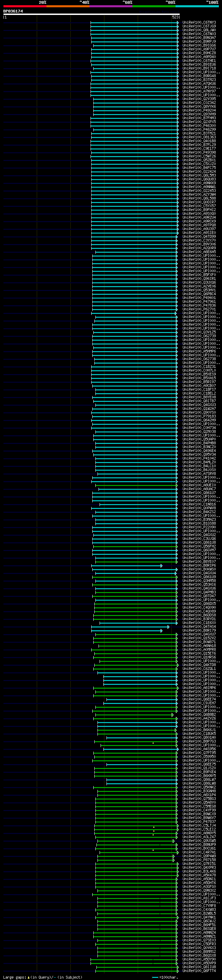Select the UniRef100_P49204 label
Screen dimensions: 222x980
tap(199, 110)
